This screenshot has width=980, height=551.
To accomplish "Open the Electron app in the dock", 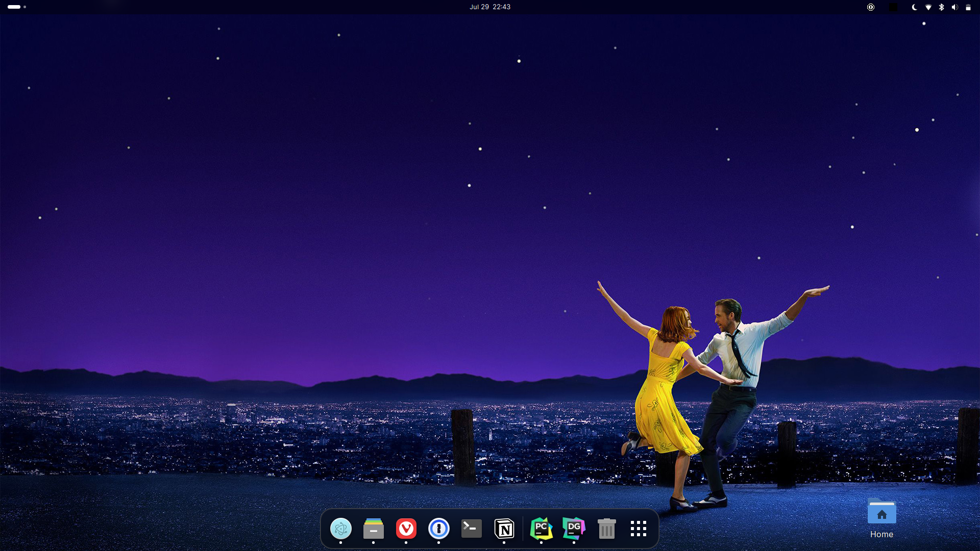I will pyautogui.click(x=340, y=529).
